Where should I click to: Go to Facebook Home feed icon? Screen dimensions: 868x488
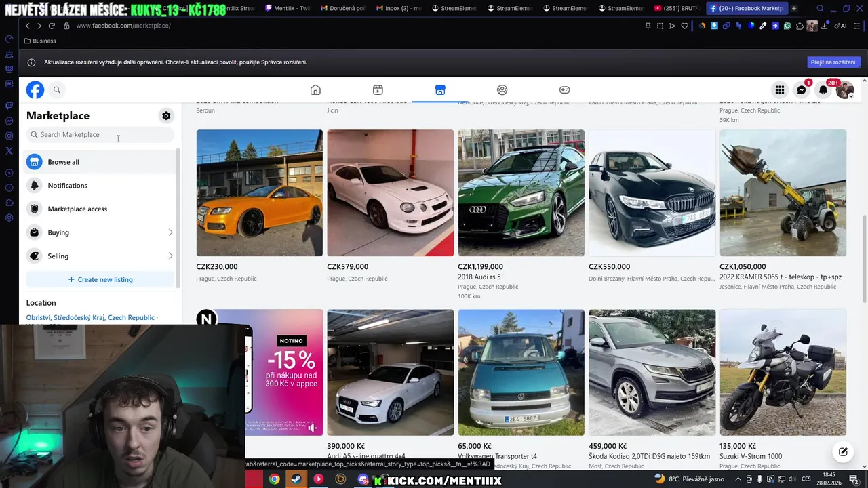(315, 89)
